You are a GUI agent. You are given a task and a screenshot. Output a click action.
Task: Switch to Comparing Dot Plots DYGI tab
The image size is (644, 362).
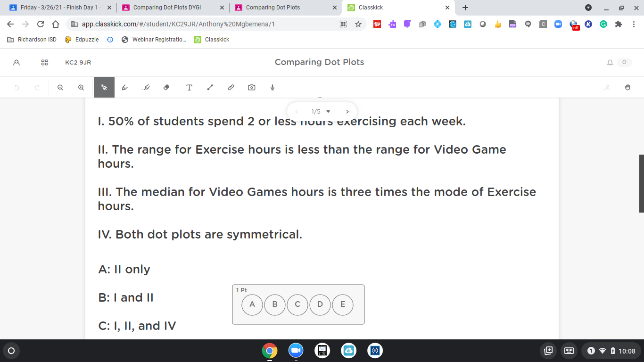(x=173, y=8)
